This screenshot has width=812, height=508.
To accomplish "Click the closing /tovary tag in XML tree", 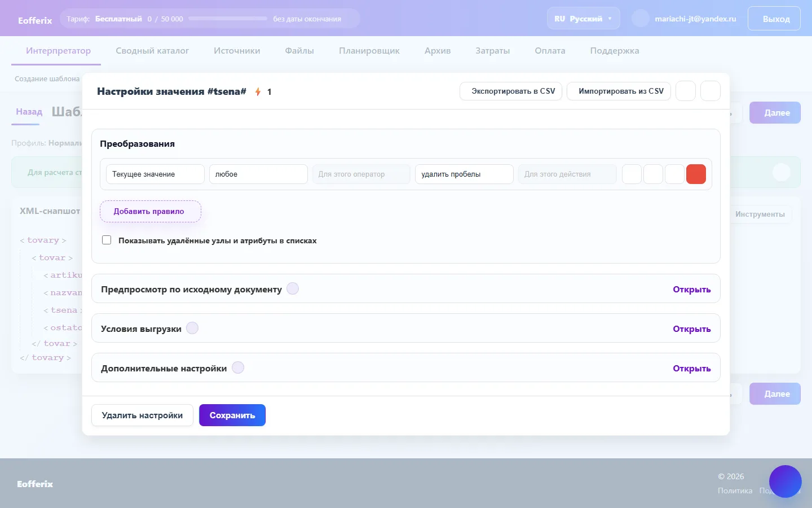I will click(46, 357).
